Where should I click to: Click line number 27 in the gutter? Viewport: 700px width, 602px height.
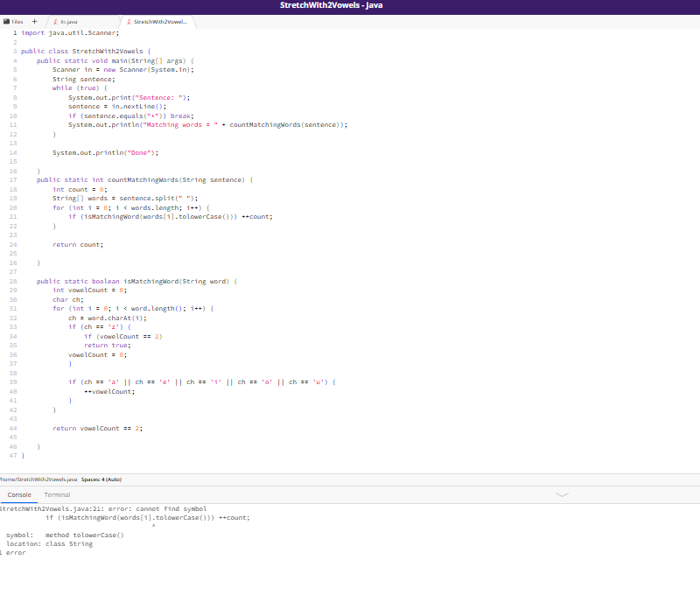point(13,272)
